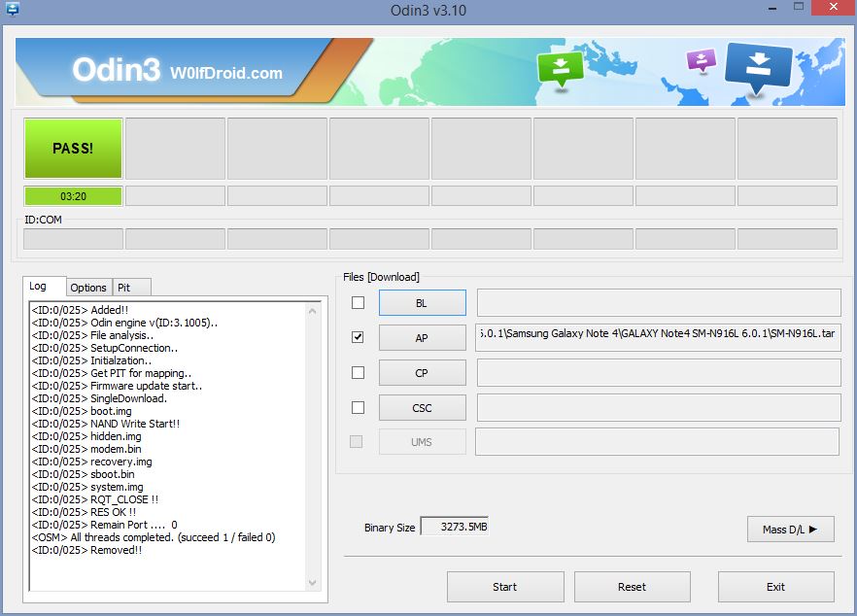This screenshot has width=857, height=616.
Task: Enable the CSC file checkbox
Action: (358, 407)
